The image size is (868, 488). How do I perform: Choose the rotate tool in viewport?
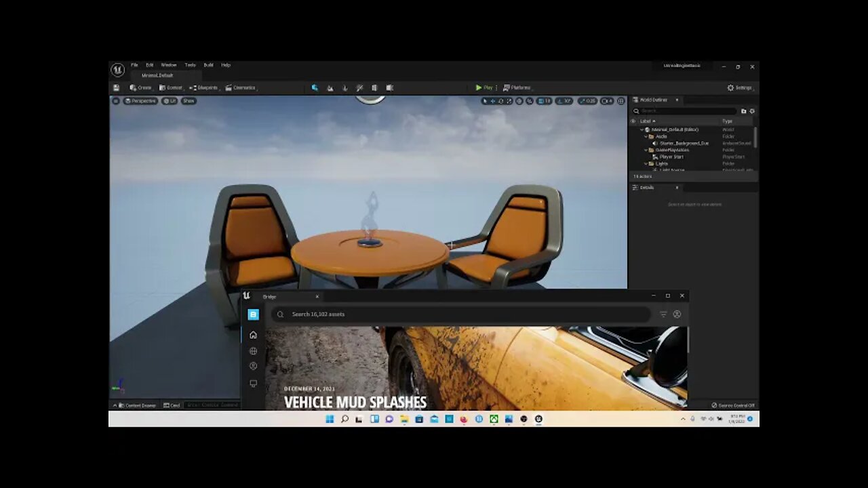point(501,101)
